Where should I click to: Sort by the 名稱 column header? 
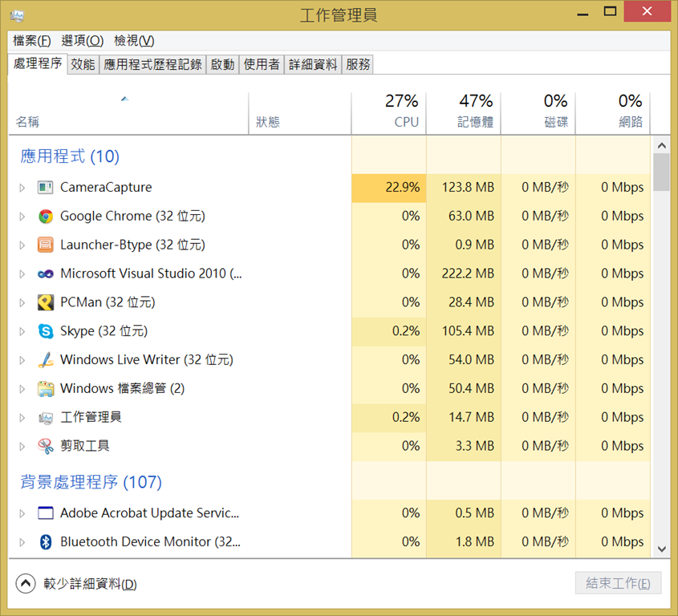pos(128,113)
